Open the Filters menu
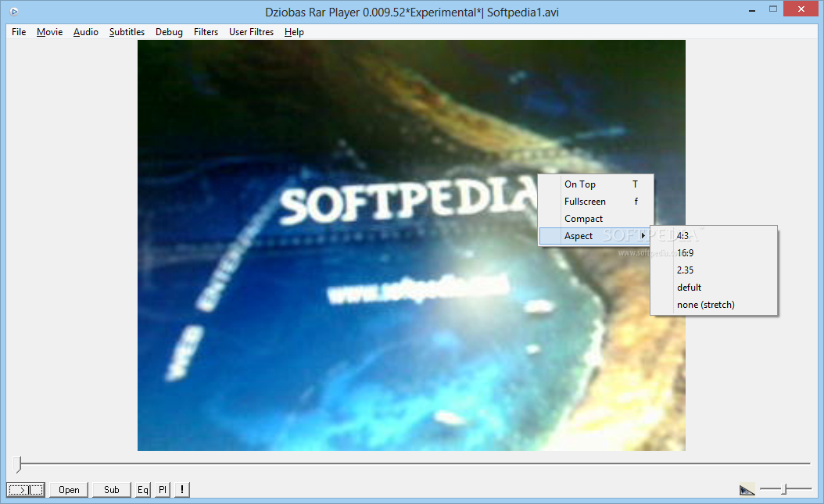The image size is (824, 504). 206,32
